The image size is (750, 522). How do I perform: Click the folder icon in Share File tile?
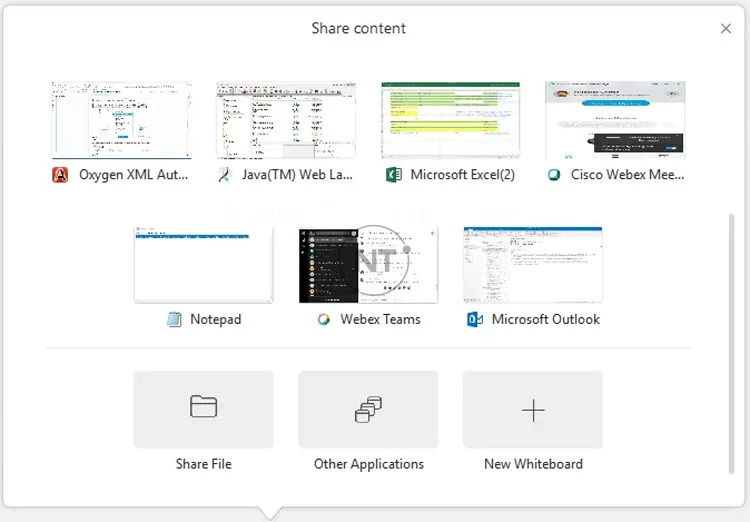pos(203,407)
